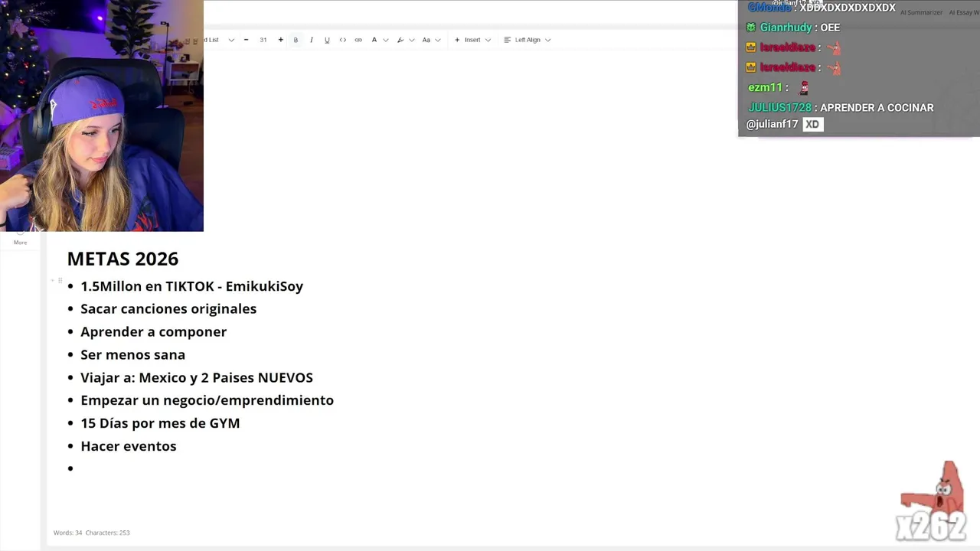
Task: Open the Aa text case dropdown
Action: click(x=431, y=40)
